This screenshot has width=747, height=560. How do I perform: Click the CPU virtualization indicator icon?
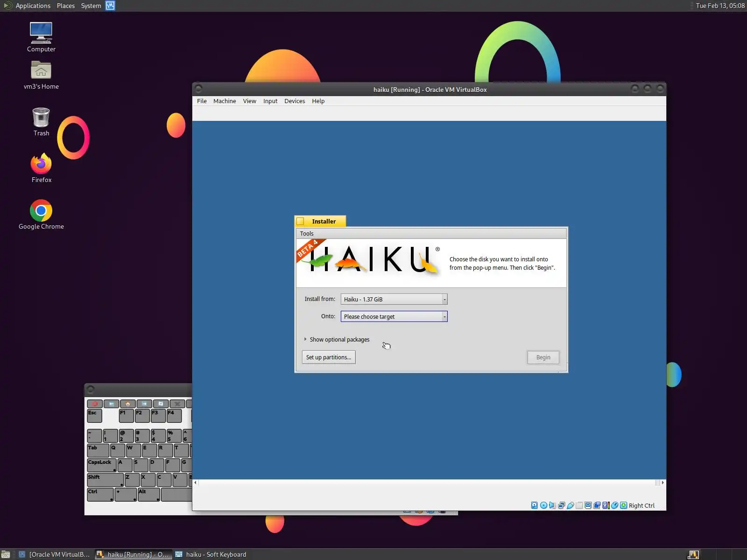(606, 505)
